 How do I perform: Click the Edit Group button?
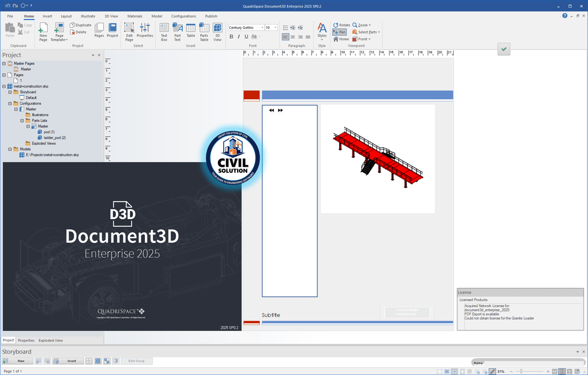point(136,361)
